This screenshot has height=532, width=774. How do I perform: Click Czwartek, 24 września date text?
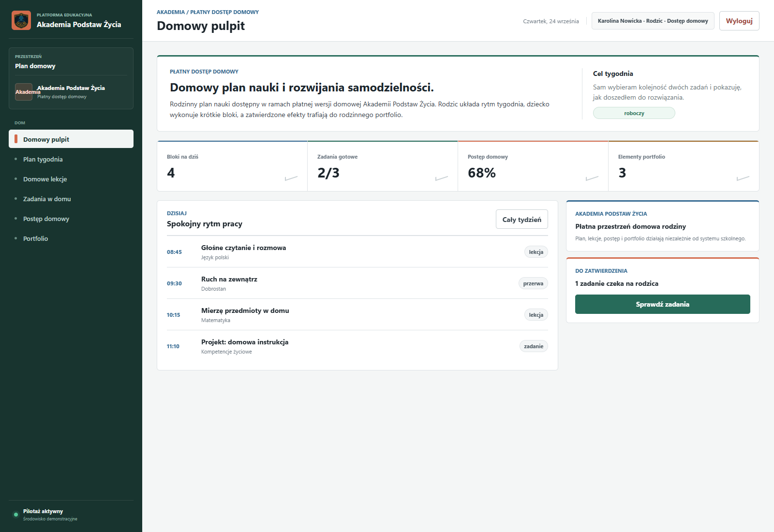551,21
